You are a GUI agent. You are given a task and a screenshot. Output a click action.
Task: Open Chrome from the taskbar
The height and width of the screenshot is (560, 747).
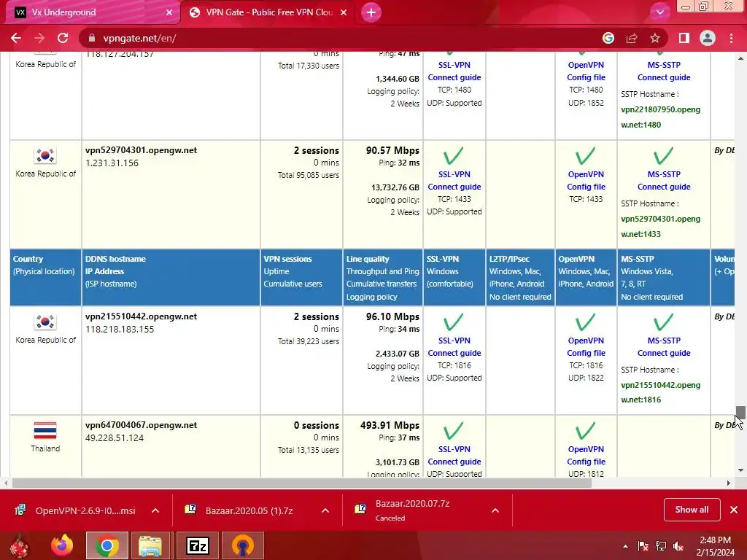pos(107,545)
